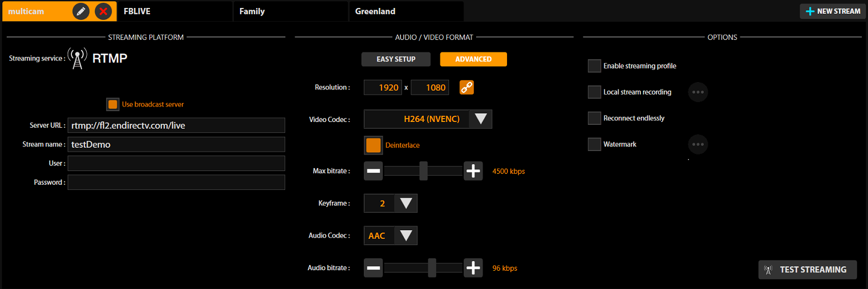Image resolution: width=868 pixels, height=289 pixels.
Task: Toggle the Deinterlace checkbox
Action: tap(374, 145)
